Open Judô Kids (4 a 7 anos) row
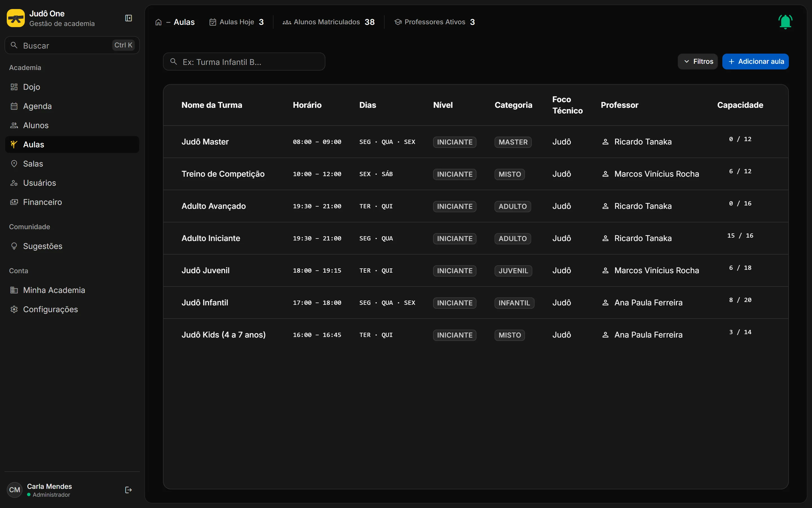The image size is (812, 508). [x=476, y=335]
